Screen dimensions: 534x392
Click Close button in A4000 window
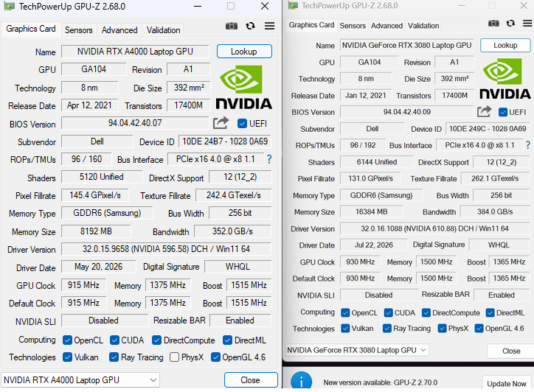point(251,379)
